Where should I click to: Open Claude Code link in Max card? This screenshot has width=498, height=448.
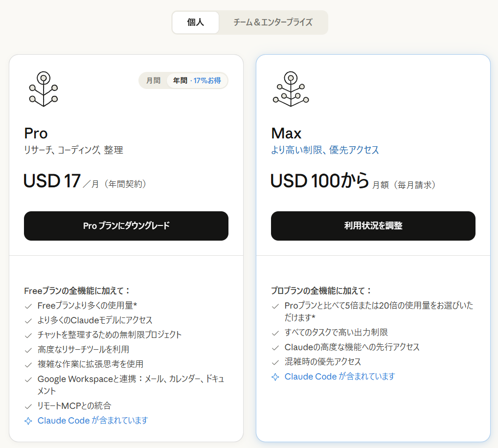311,377
